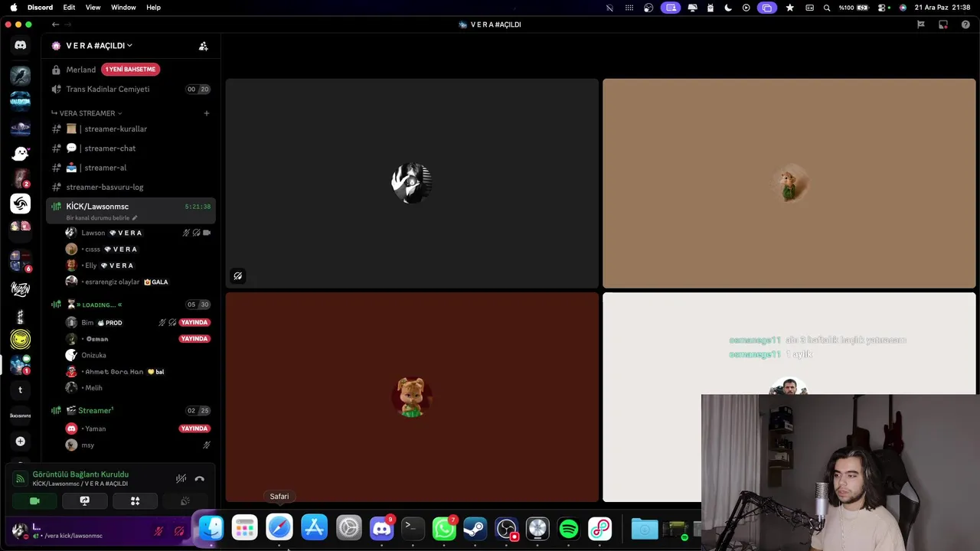Open the View menu in menu bar
Screen dimensions: 980x551
point(93,7)
